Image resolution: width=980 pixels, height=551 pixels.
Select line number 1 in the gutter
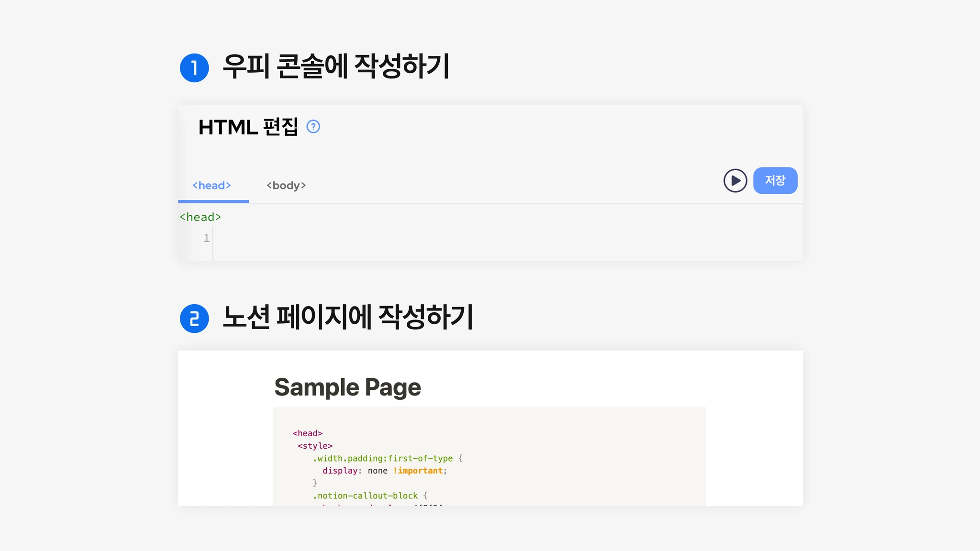(206, 238)
